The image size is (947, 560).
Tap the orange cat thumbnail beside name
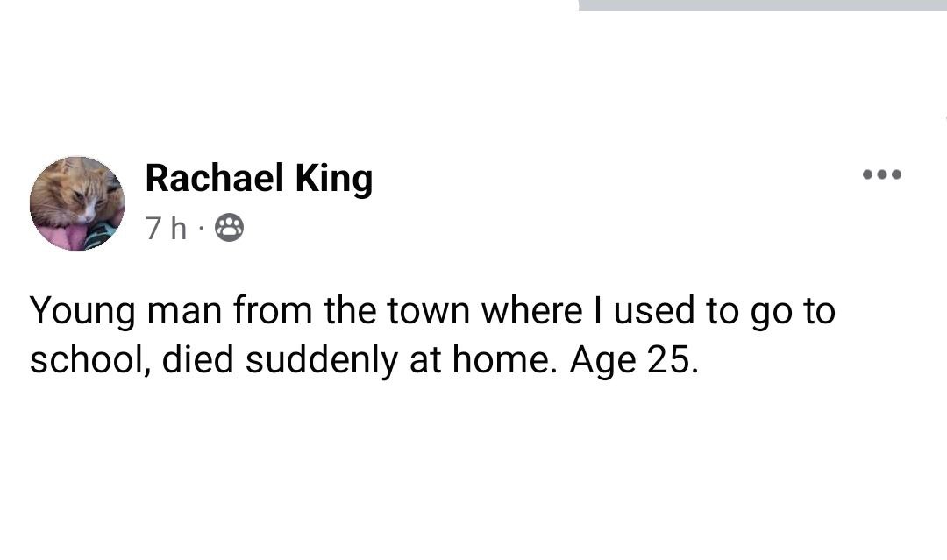click(77, 204)
